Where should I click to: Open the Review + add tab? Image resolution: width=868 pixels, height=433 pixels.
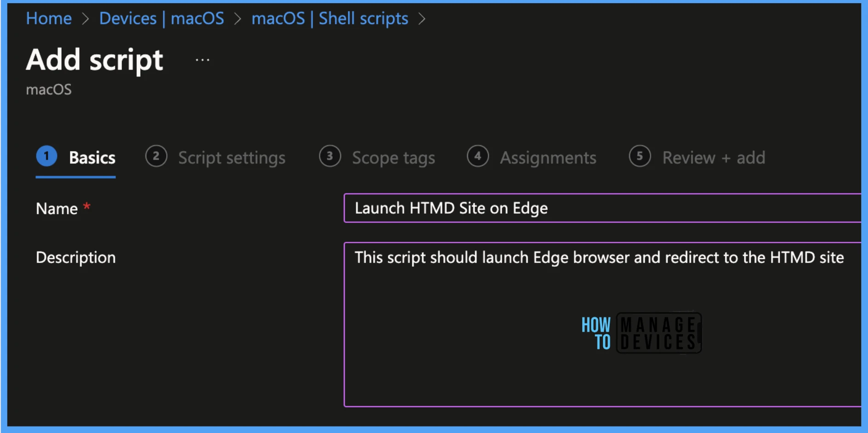pyautogui.click(x=714, y=158)
